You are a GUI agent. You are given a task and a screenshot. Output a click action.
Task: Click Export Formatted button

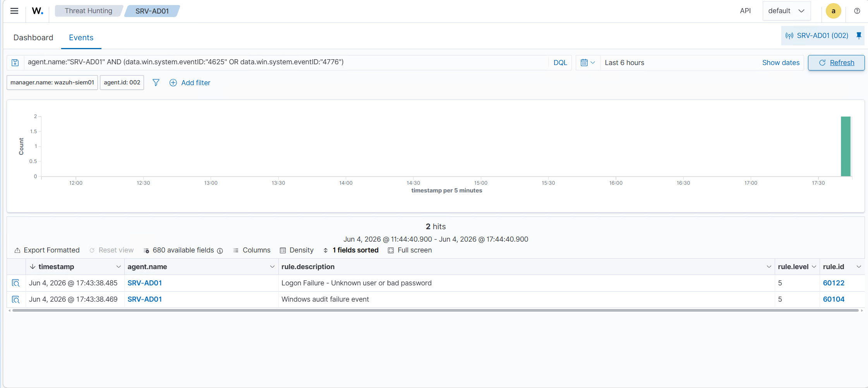(47, 250)
